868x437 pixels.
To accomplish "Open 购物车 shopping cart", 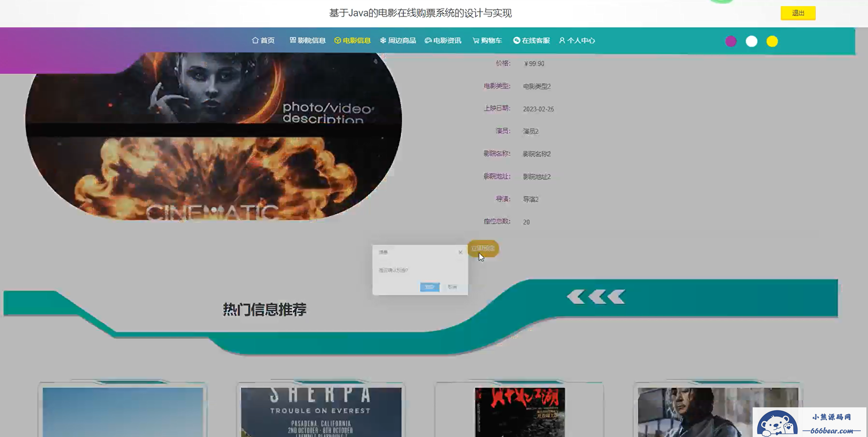I will [x=487, y=40].
